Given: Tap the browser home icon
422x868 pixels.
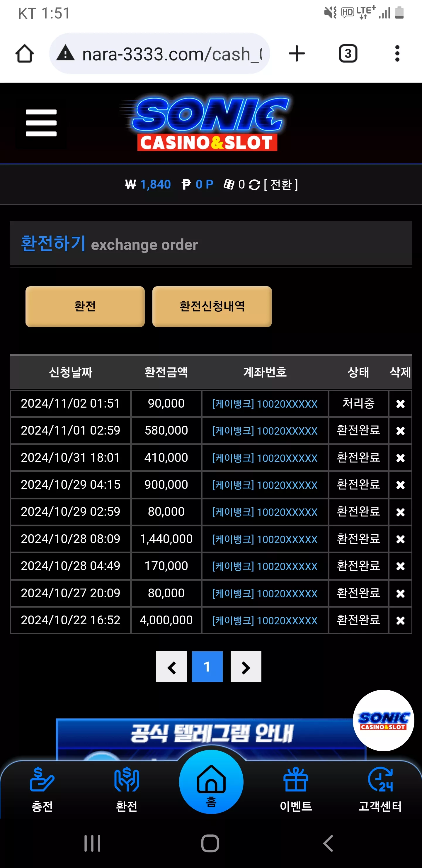Looking at the screenshot, I should tap(25, 54).
